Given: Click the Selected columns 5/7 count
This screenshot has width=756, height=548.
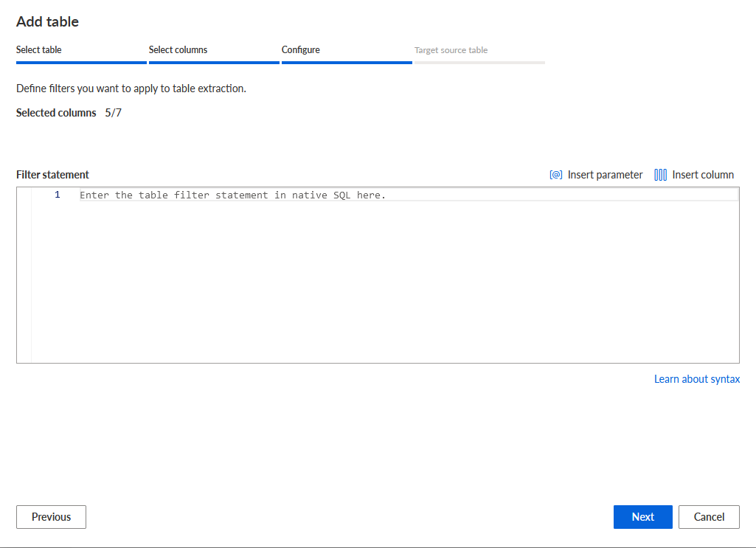Looking at the screenshot, I should click(x=114, y=113).
